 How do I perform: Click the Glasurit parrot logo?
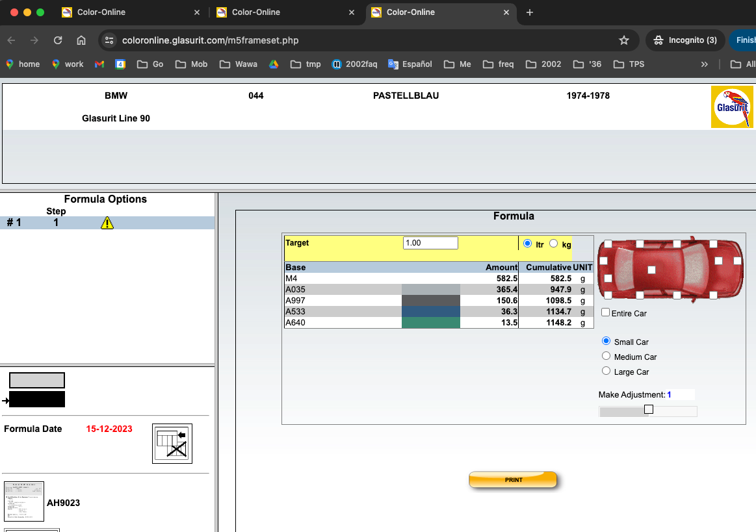pyautogui.click(x=732, y=107)
